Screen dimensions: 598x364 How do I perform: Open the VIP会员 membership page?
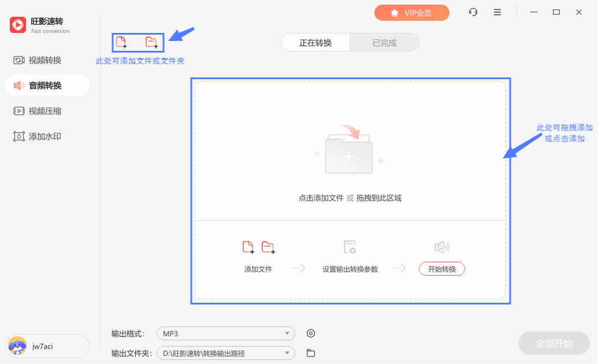(411, 12)
